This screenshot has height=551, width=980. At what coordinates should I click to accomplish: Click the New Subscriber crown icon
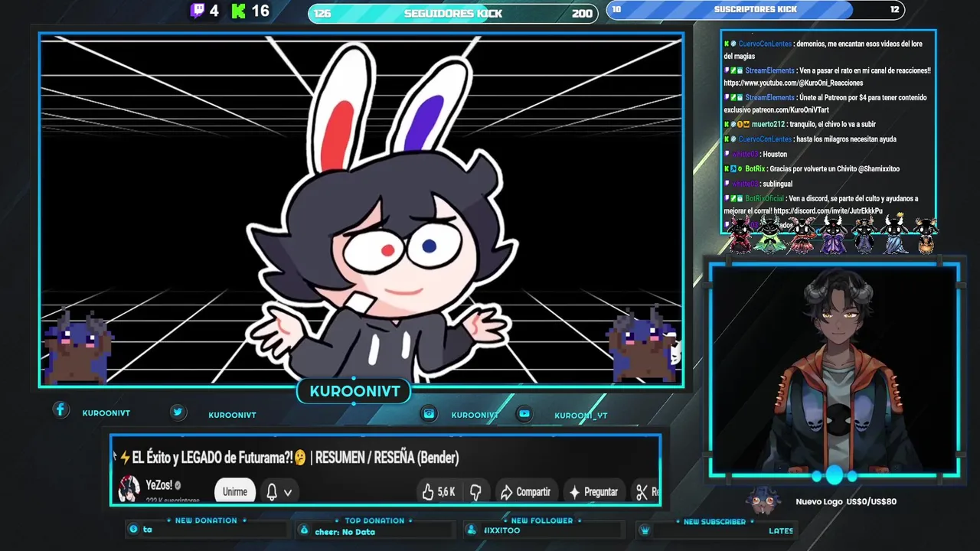[645, 530]
